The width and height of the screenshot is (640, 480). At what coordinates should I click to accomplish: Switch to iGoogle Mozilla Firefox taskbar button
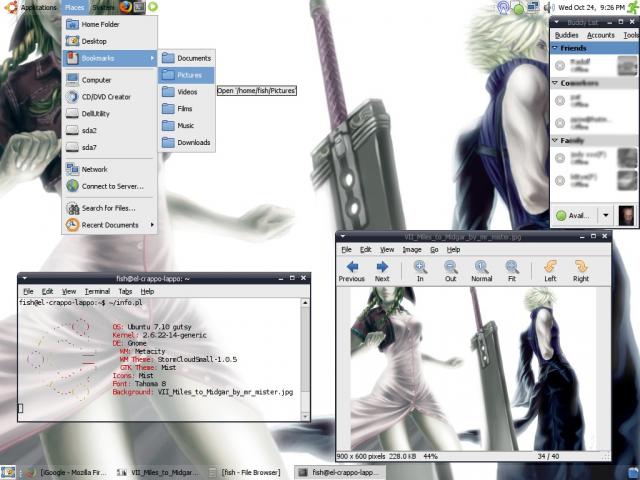click(x=66, y=472)
